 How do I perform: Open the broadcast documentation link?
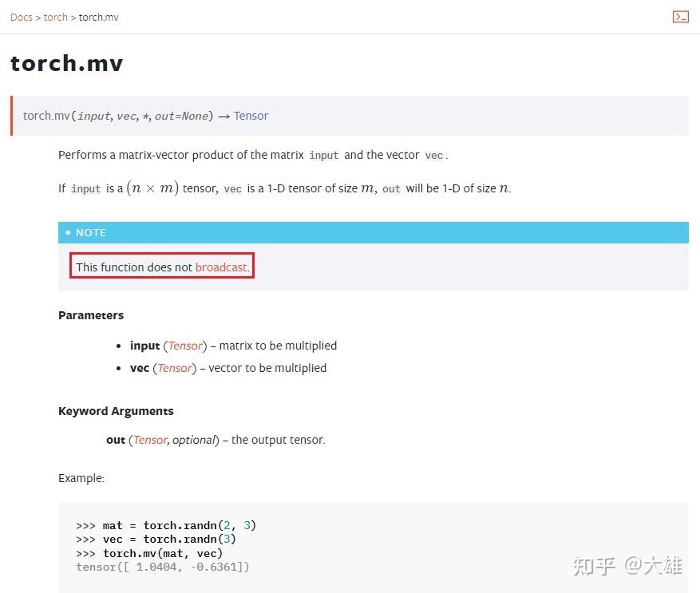tap(221, 267)
